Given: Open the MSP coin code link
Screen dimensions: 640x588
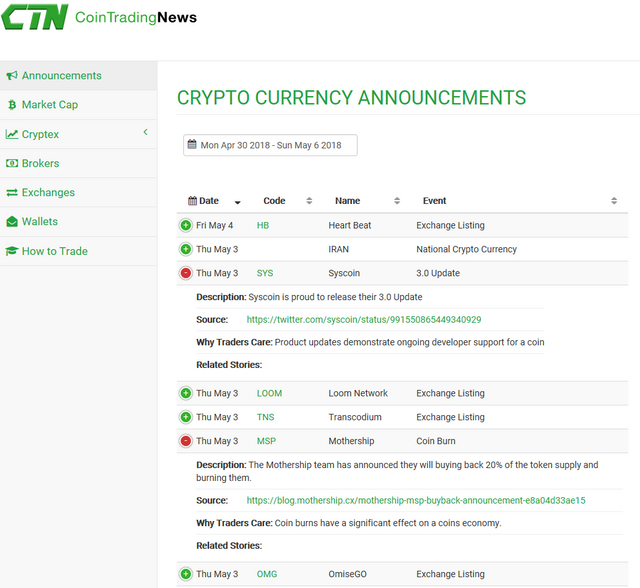Looking at the screenshot, I should tap(266, 441).
